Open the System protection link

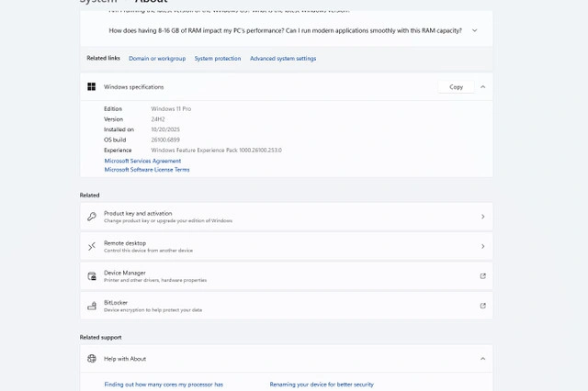tap(218, 59)
